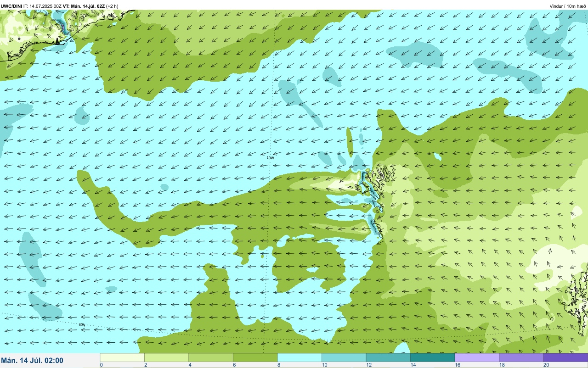The width and height of the screenshot is (588, 368).
Task: Click the 'Vindur í 10m hæð' title
Action: click(568, 6)
